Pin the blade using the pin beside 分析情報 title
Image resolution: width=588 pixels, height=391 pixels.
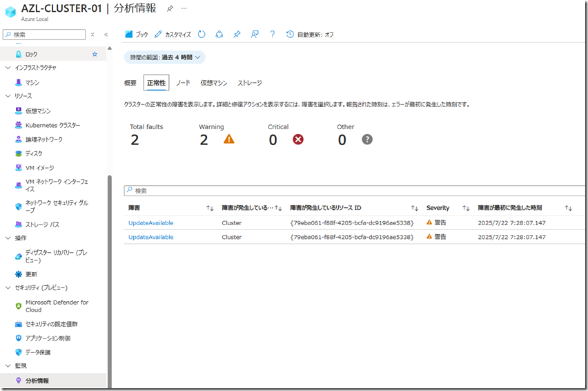170,8
